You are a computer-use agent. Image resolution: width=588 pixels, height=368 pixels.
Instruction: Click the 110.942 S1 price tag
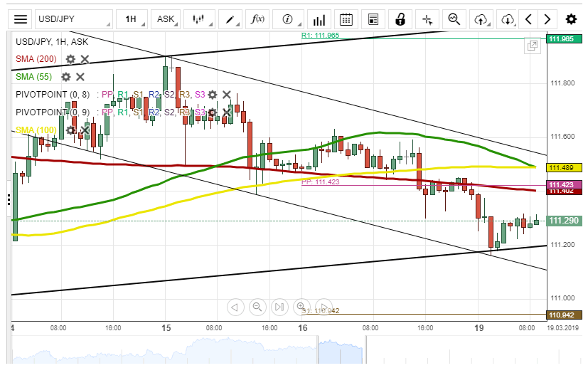(564, 315)
